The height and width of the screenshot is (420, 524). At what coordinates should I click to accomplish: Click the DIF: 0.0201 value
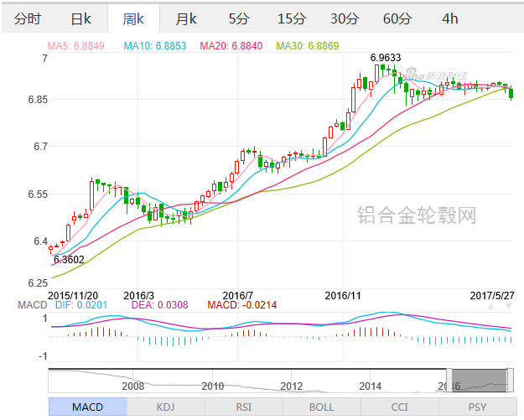point(81,304)
